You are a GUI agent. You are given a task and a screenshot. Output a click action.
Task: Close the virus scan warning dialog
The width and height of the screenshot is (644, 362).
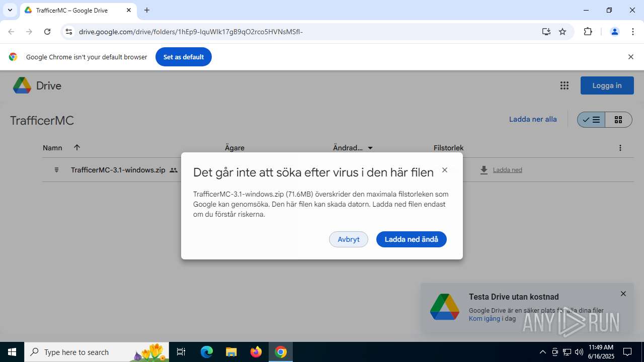(x=445, y=170)
